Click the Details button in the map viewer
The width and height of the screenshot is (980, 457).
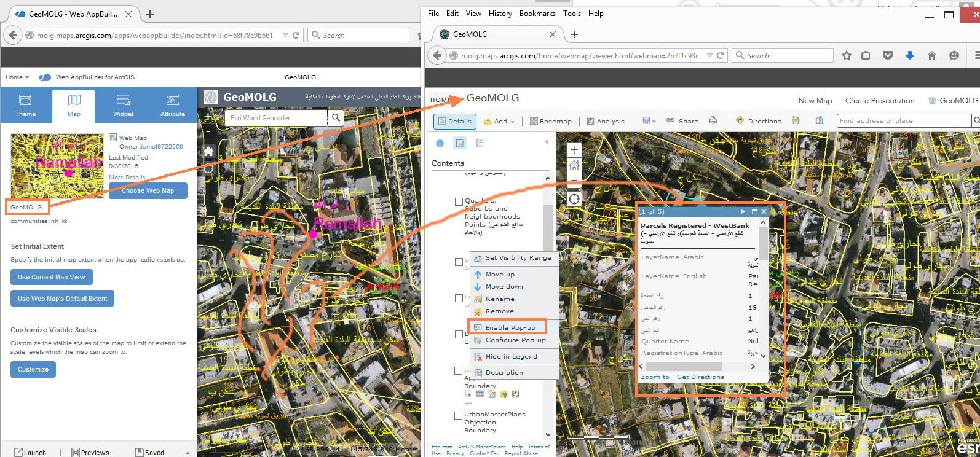point(455,121)
